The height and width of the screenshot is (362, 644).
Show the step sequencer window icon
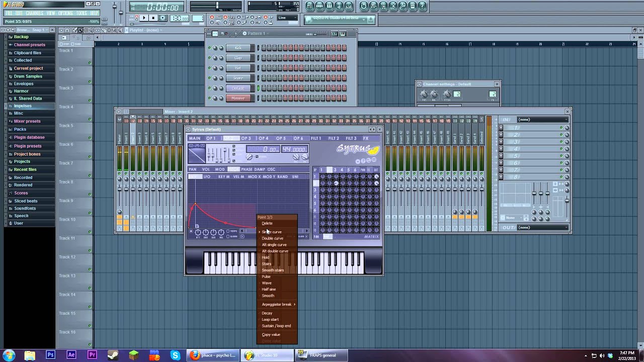(320, 6)
